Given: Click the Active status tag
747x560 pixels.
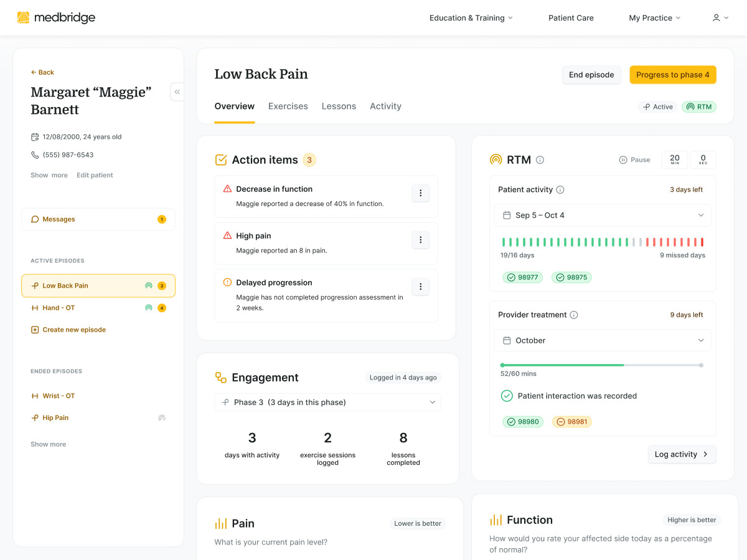Looking at the screenshot, I should 658,107.
